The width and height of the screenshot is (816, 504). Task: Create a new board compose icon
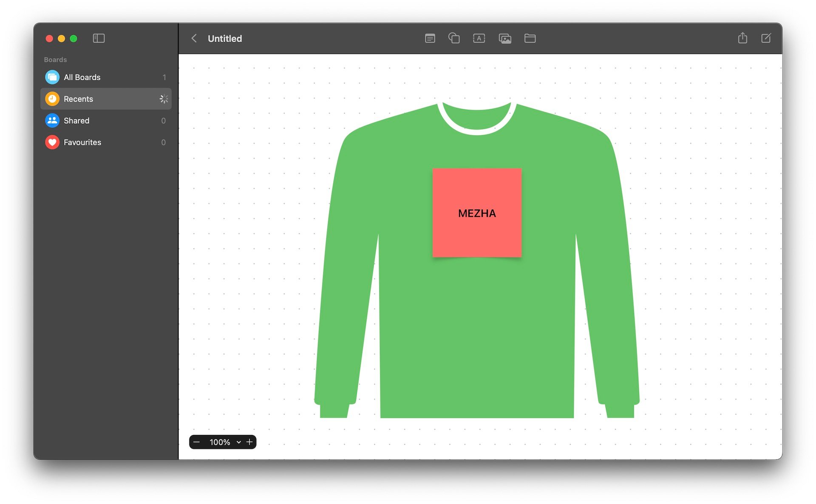(766, 38)
